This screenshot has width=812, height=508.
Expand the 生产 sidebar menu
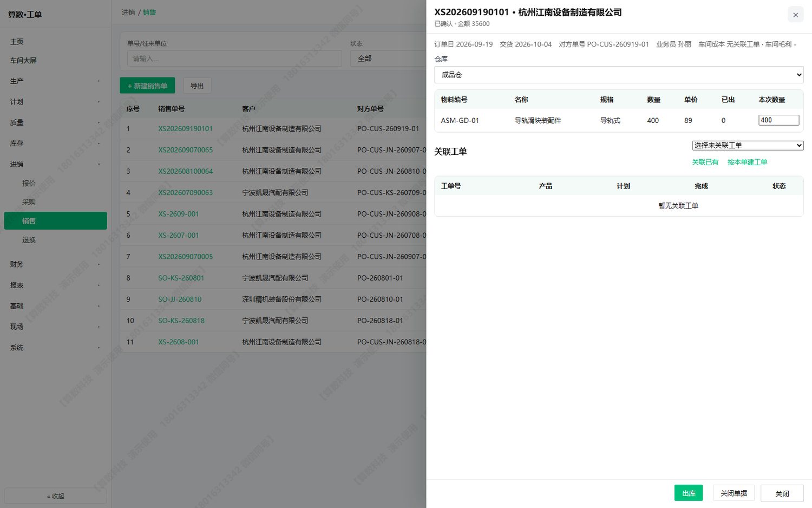(55, 81)
